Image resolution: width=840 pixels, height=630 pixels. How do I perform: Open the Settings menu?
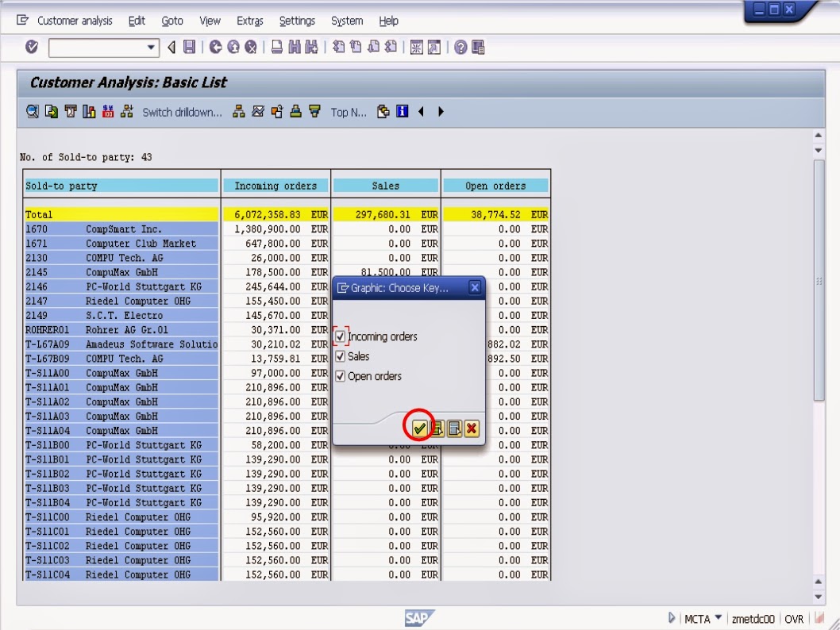click(297, 21)
